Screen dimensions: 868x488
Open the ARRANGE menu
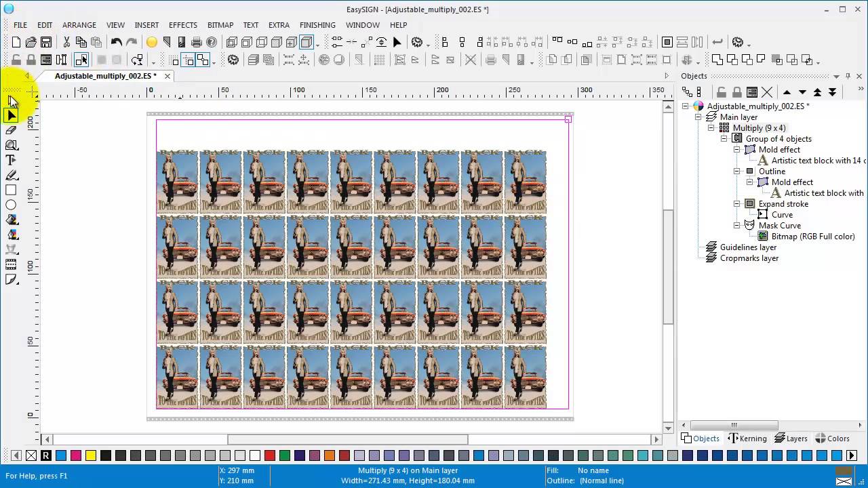point(79,25)
